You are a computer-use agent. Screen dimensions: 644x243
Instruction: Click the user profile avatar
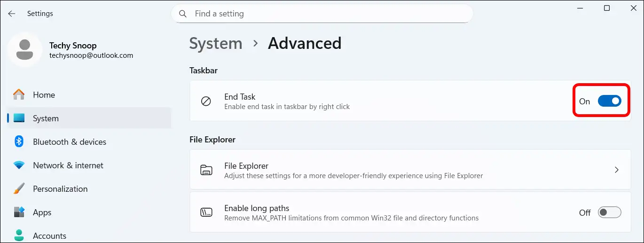pos(24,50)
